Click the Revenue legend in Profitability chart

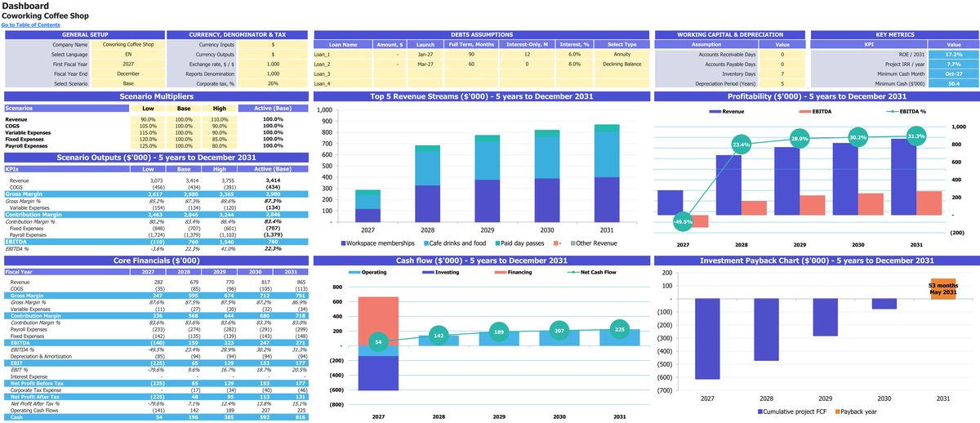coord(727,110)
